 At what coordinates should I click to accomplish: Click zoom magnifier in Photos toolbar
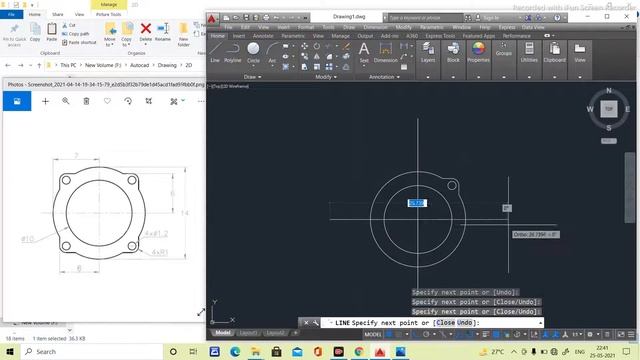[x=66, y=101]
